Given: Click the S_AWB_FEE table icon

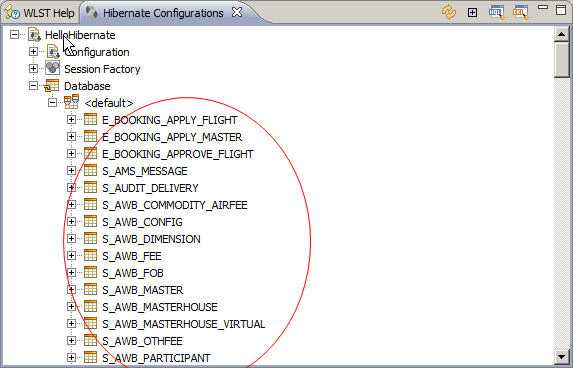Looking at the screenshot, I should [91, 255].
